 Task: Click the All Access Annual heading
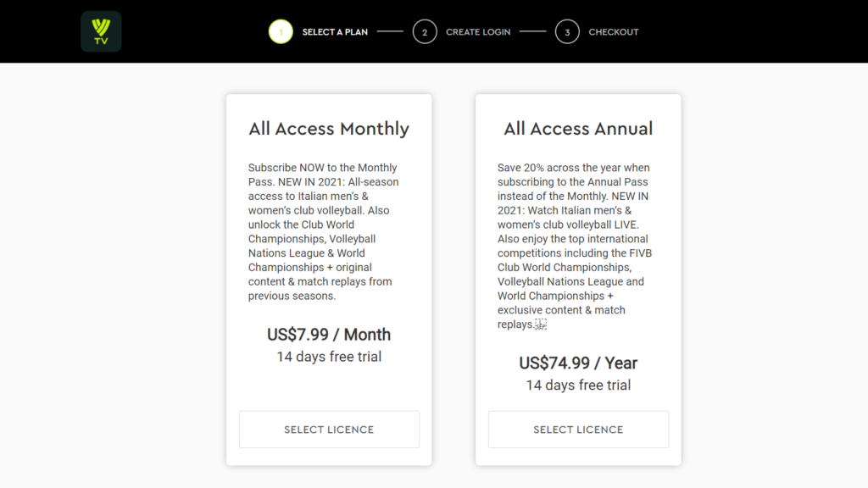point(578,129)
